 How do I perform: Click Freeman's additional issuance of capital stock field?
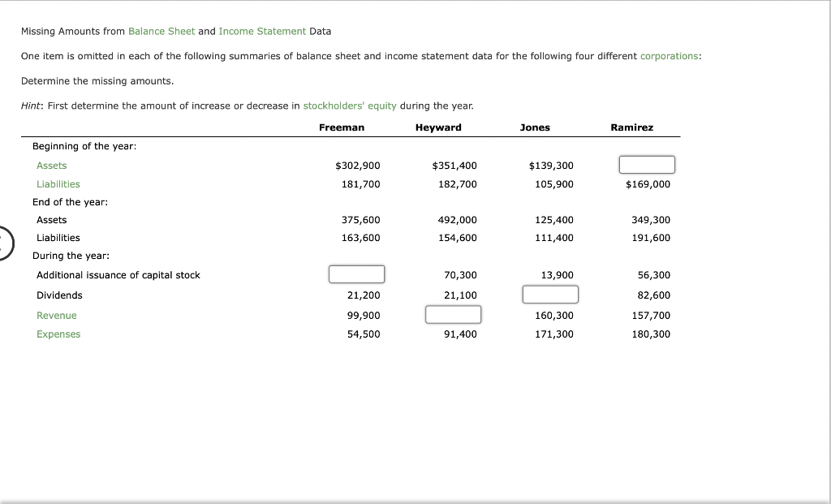coord(356,274)
